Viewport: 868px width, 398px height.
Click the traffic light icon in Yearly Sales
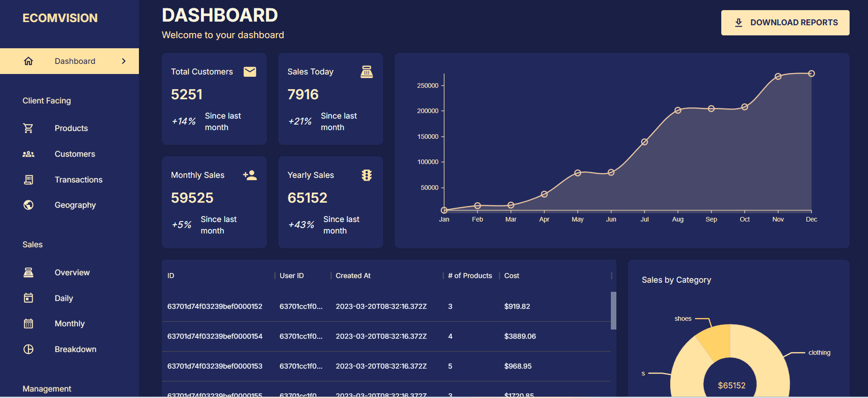(x=367, y=175)
